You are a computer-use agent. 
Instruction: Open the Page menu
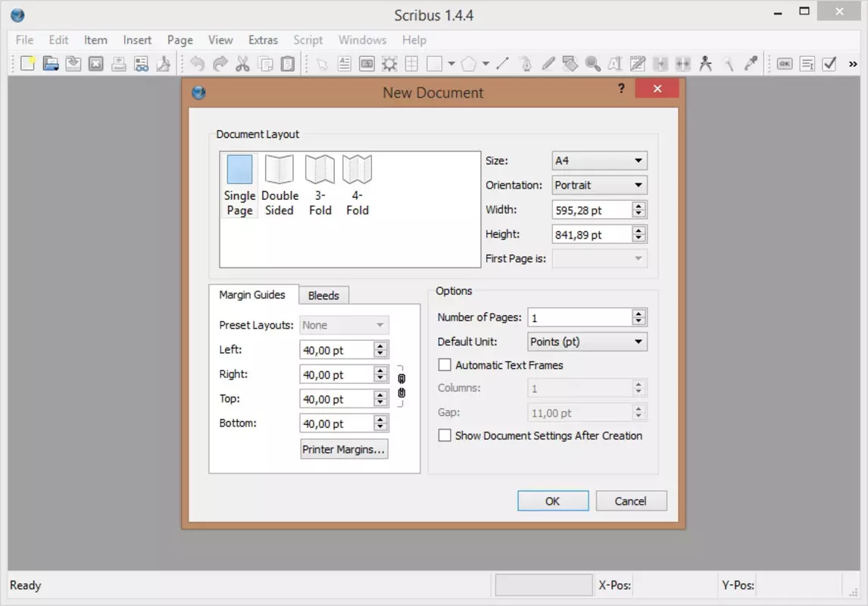click(180, 40)
